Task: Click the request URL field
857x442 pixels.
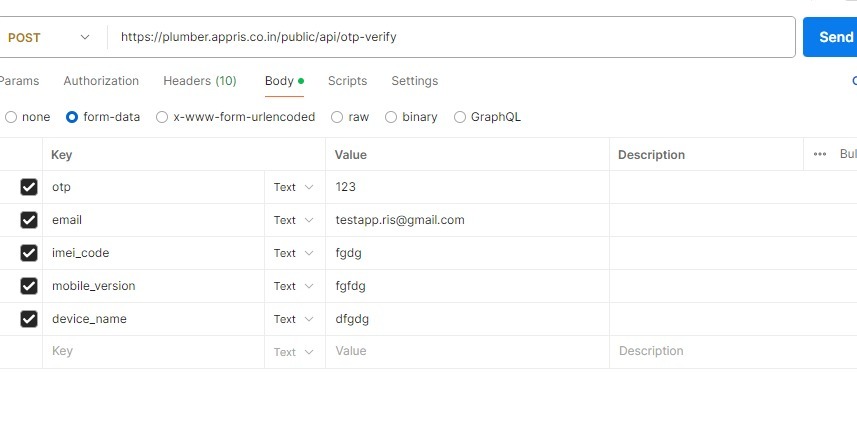Action: (450, 37)
